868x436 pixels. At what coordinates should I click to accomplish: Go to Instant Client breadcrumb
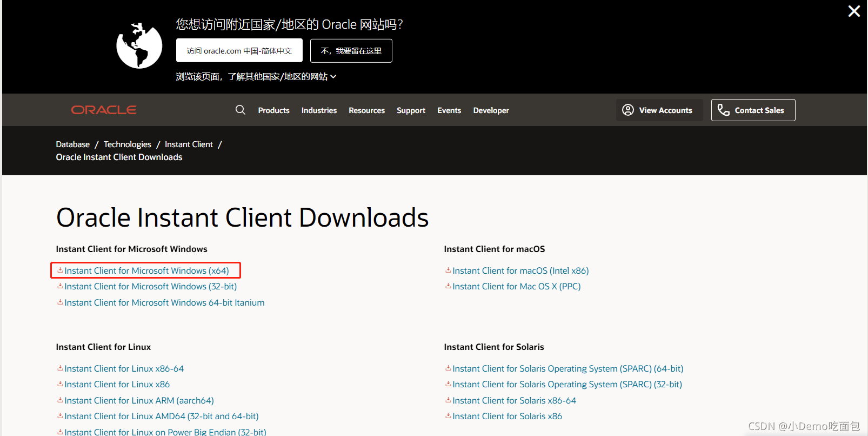(189, 144)
